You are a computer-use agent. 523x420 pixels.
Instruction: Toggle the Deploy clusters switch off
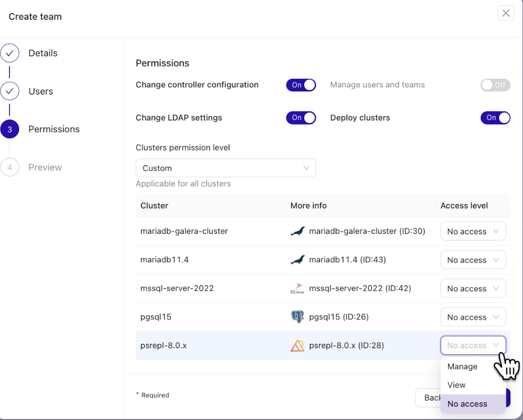pos(495,117)
